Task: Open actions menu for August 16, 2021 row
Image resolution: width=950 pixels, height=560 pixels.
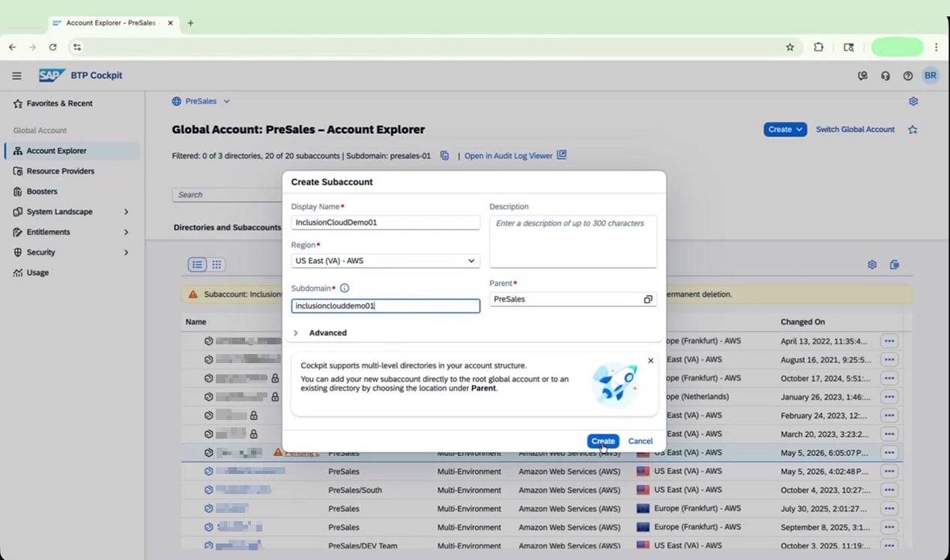Action: [x=889, y=359]
